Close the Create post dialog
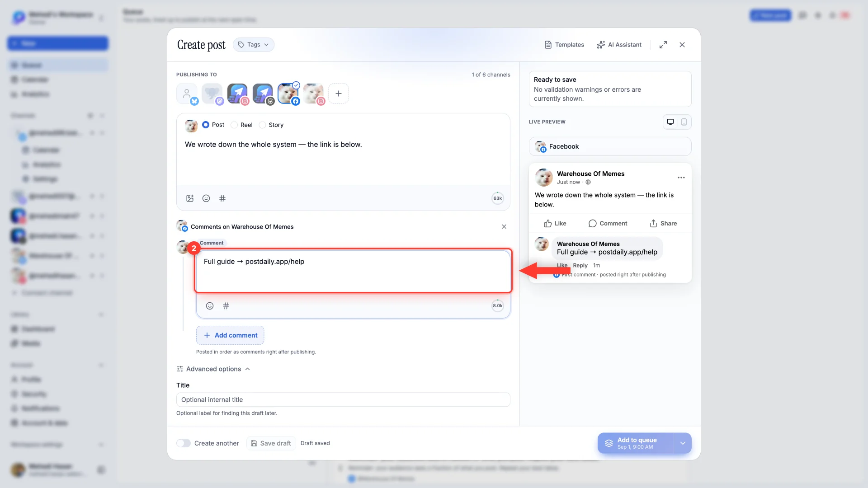Viewport: 868px width, 488px height. [x=682, y=45]
